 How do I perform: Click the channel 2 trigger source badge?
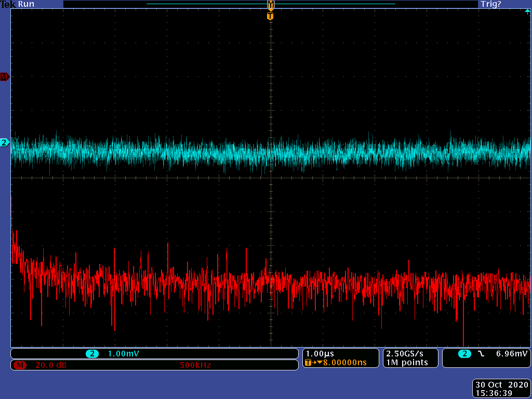(x=464, y=354)
